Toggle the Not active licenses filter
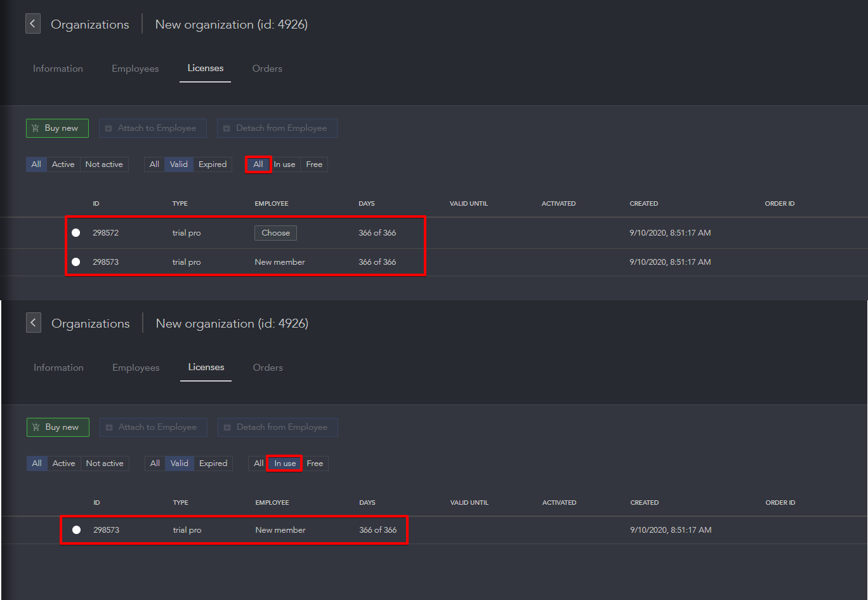The width and height of the screenshot is (868, 600). pos(104,164)
